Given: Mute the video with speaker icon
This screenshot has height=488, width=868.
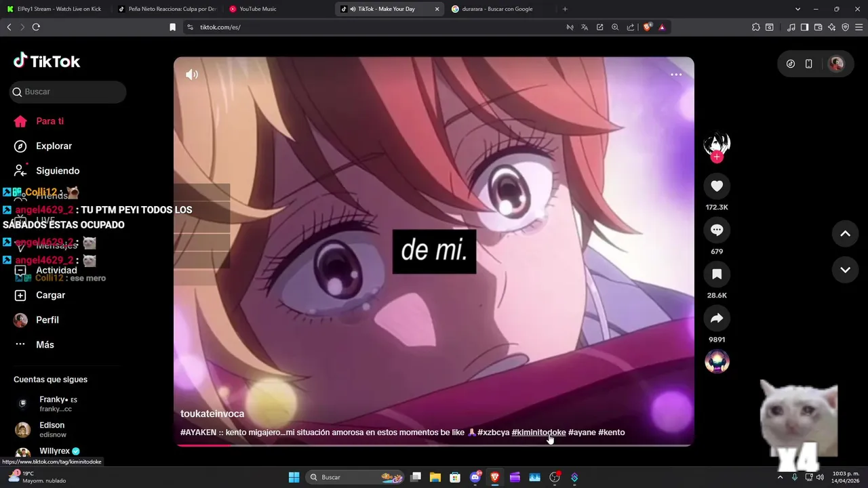Looking at the screenshot, I should [x=192, y=75].
